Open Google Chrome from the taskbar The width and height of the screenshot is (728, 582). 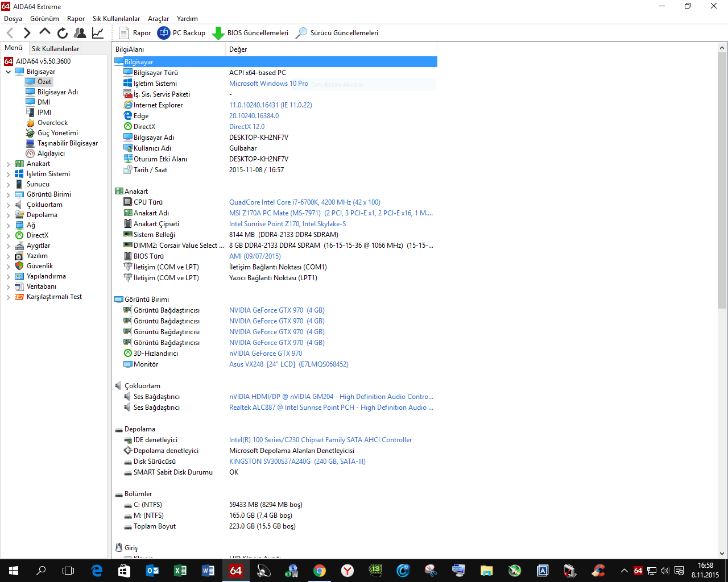320,571
